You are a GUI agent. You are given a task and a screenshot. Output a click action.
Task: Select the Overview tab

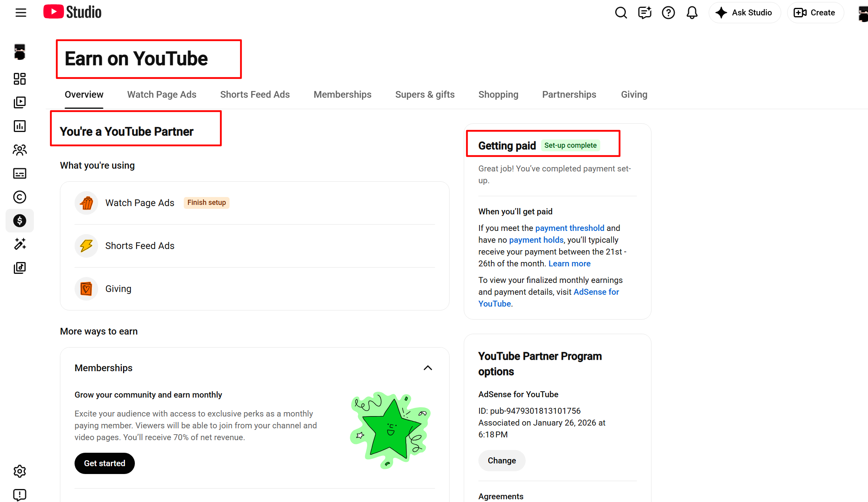84,95
